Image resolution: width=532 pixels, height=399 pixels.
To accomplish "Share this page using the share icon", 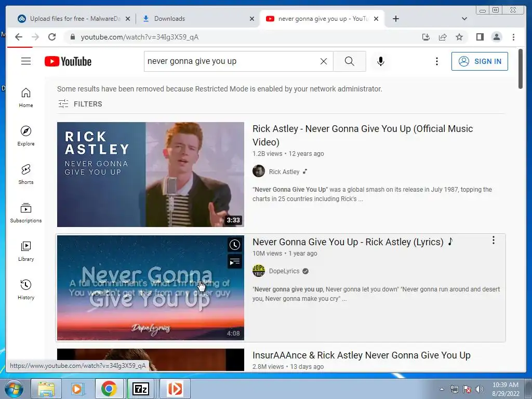I will coord(443,37).
